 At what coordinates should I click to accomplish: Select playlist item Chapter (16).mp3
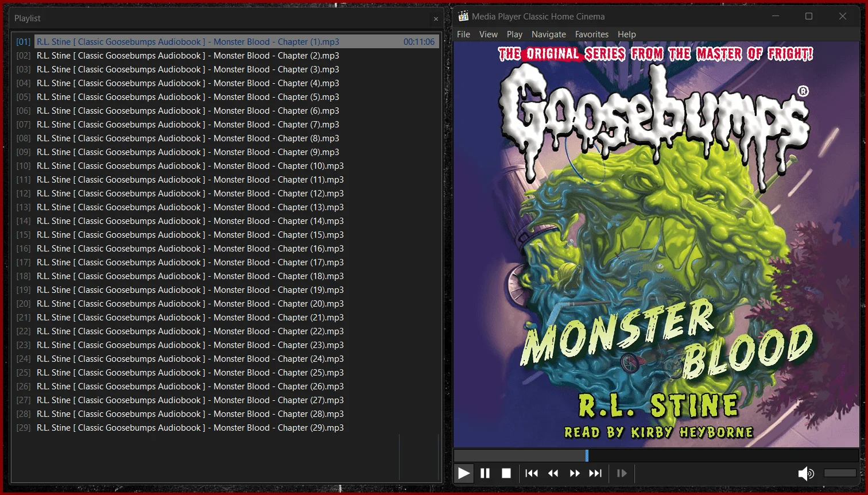point(237,249)
